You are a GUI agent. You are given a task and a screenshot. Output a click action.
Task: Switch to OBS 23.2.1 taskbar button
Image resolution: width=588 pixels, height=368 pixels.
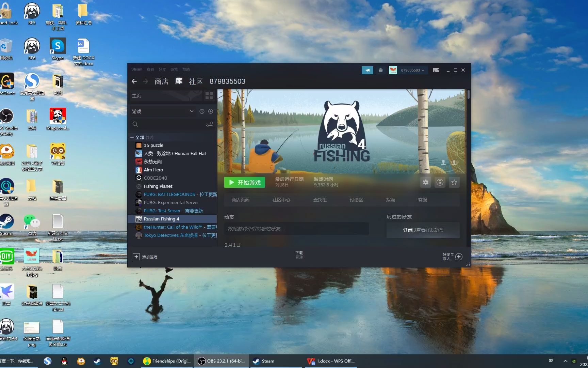coord(222,361)
